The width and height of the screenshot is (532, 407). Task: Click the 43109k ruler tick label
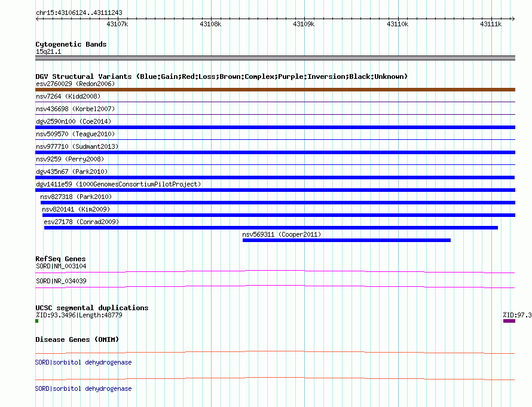(x=304, y=24)
